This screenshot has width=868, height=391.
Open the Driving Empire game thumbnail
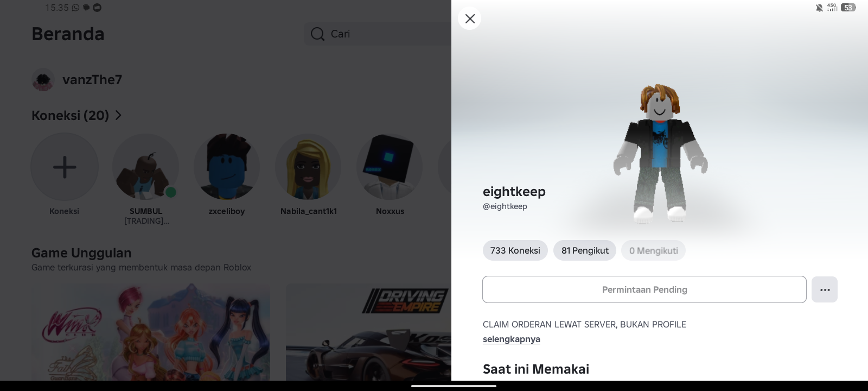click(369, 332)
